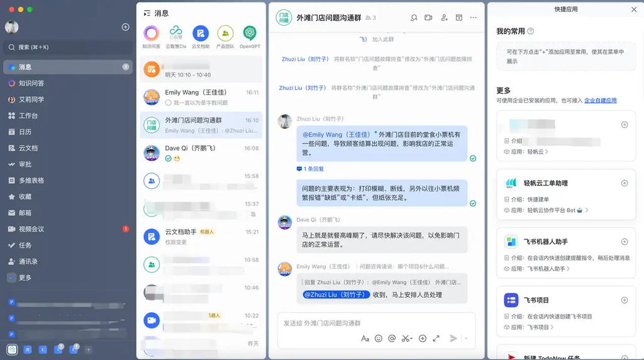This screenshot has width=644, height=360.
Task: Add 轻帆云工单助理 to common apps
Action: tap(625, 183)
